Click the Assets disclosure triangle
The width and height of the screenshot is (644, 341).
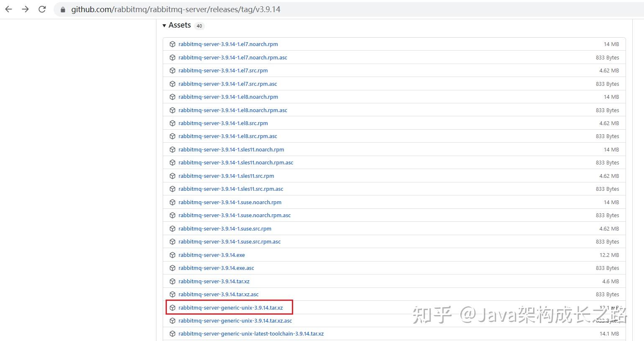(x=164, y=25)
